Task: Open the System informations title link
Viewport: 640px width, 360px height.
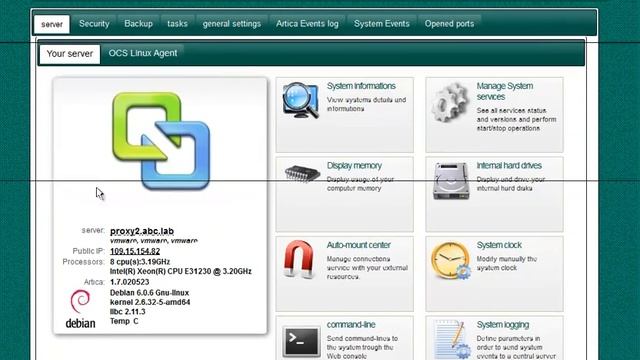Action: pos(361,86)
